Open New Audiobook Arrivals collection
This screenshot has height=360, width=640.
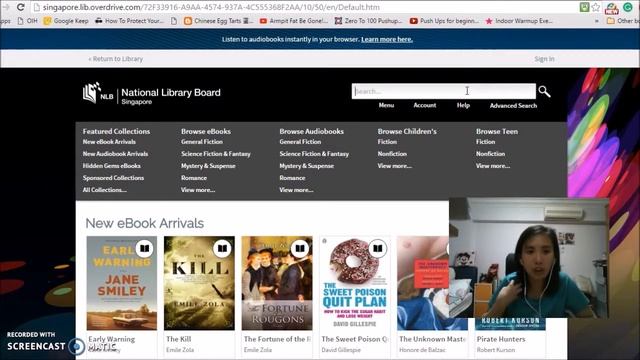(115, 154)
